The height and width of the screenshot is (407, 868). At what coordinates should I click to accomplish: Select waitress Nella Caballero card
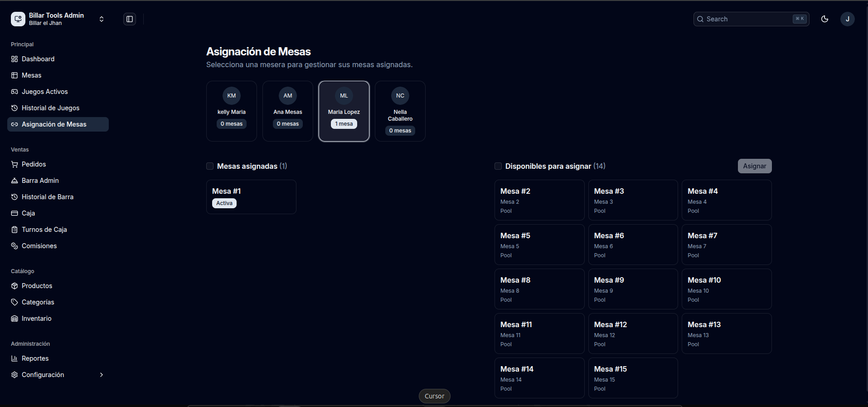400,111
